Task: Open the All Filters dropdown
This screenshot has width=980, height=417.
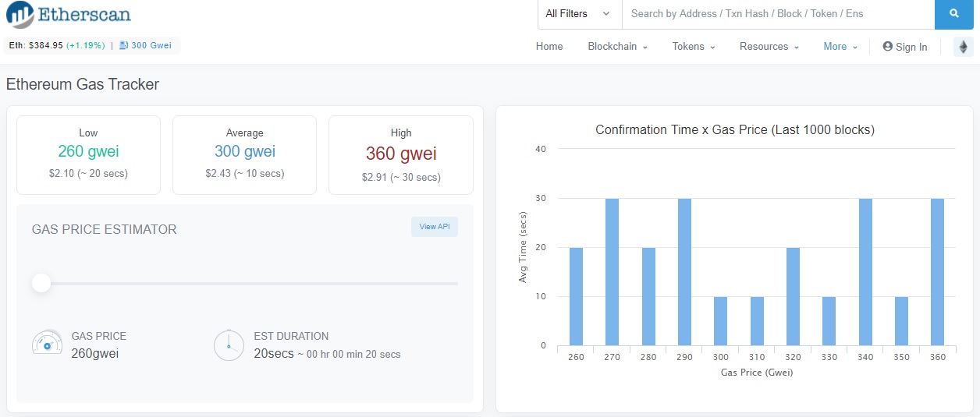Action: click(x=579, y=14)
